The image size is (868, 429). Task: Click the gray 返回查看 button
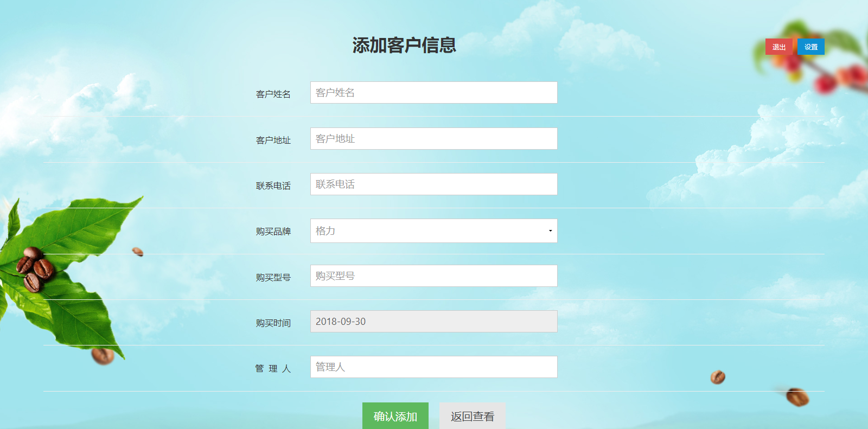tap(473, 416)
